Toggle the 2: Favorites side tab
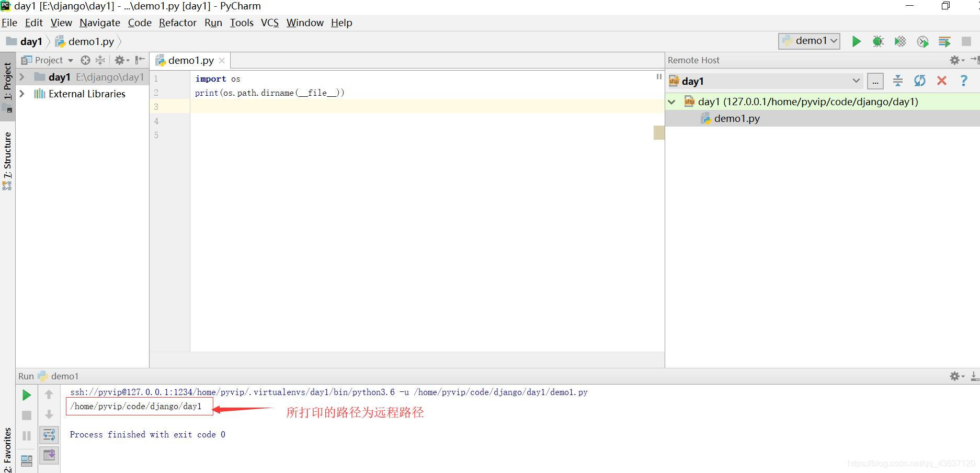The height and width of the screenshot is (473, 980). click(7, 450)
